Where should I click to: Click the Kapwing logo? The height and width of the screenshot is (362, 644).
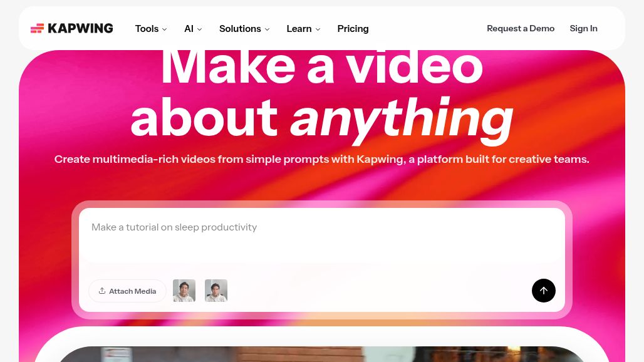(x=72, y=28)
